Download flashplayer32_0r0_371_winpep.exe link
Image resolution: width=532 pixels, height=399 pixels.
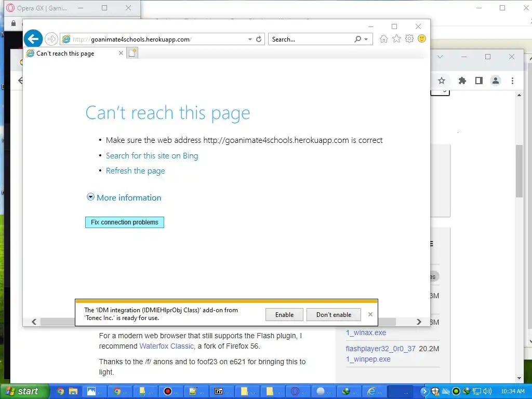click(380, 354)
